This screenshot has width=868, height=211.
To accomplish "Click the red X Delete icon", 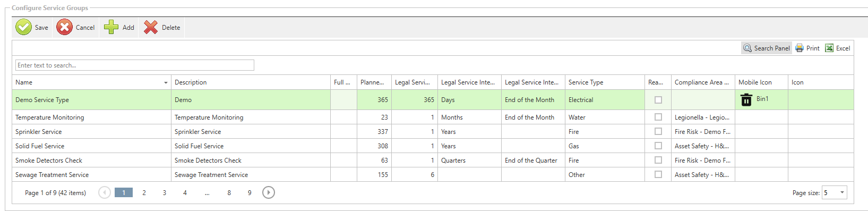I will click(151, 27).
